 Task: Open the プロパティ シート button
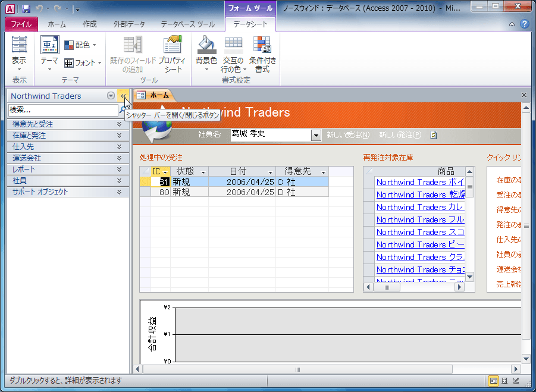point(173,54)
